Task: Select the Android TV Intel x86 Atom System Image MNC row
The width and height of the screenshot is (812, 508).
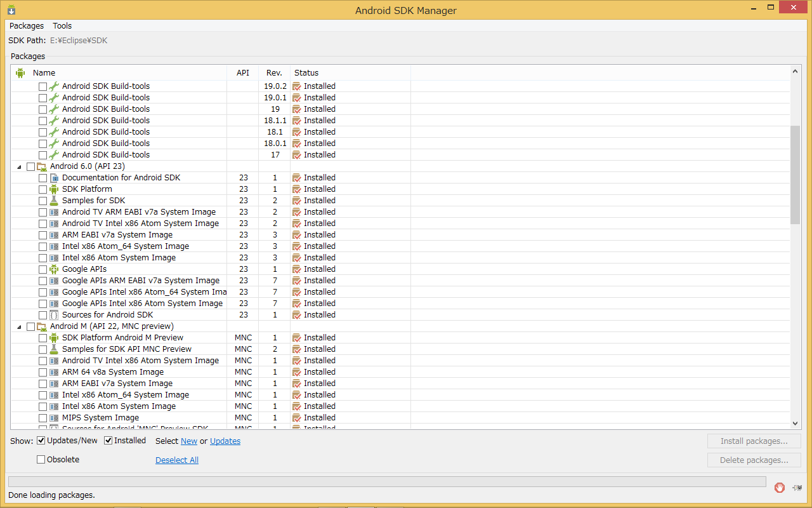Action: click(x=401, y=361)
